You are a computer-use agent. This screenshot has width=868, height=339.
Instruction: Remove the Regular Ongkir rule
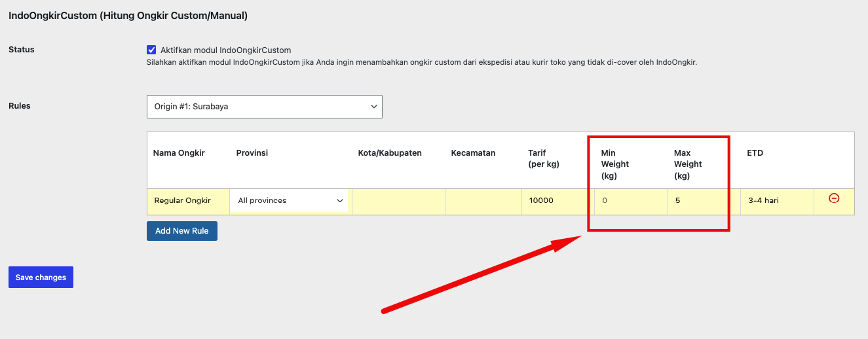[x=834, y=198]
